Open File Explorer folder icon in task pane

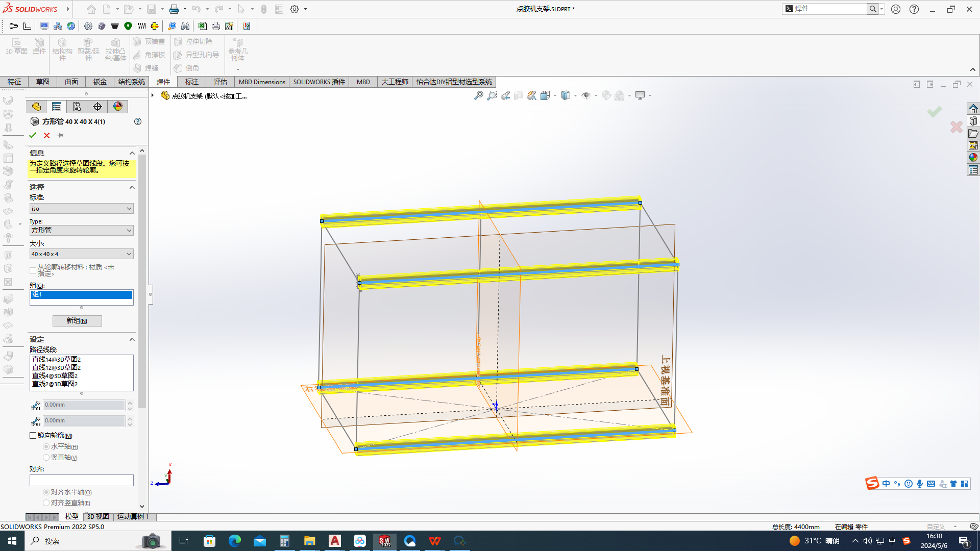click(x=973, y=133)
